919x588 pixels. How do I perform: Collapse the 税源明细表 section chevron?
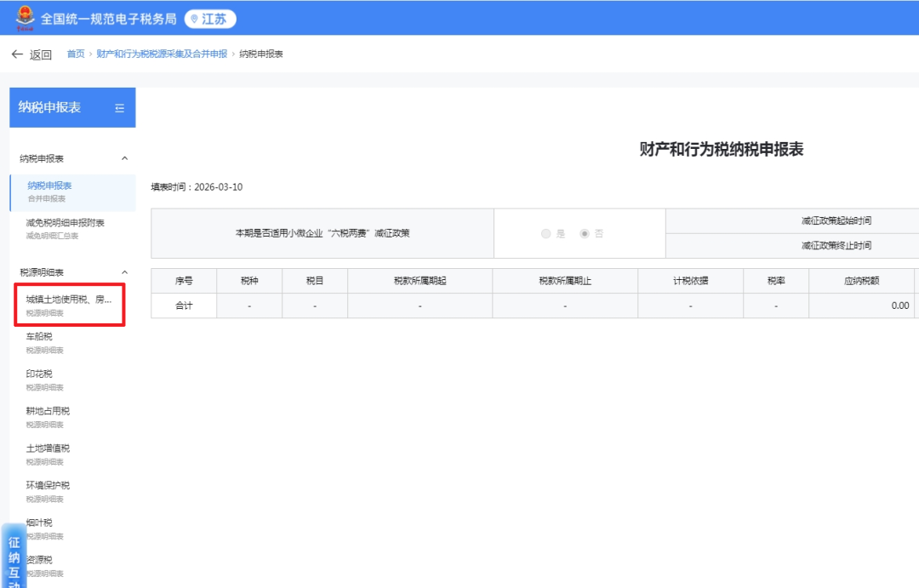[124, 272]
